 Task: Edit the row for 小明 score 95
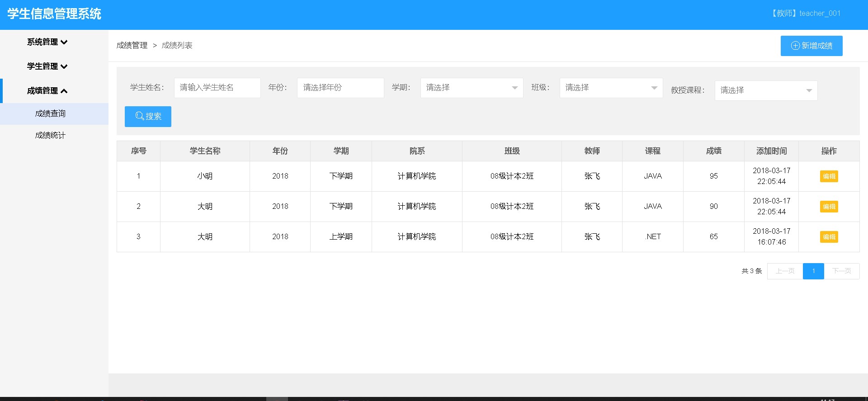pyautogui.click(x=829, y=176)
